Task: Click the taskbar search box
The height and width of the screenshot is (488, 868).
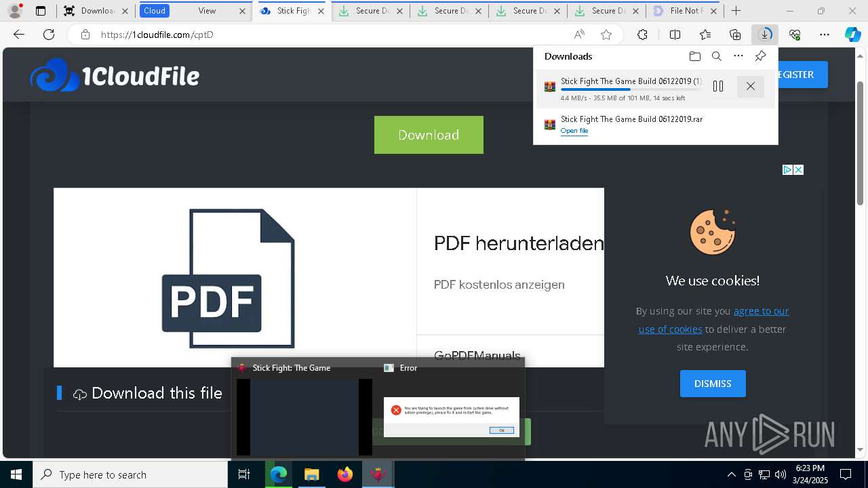Action: 130,474
